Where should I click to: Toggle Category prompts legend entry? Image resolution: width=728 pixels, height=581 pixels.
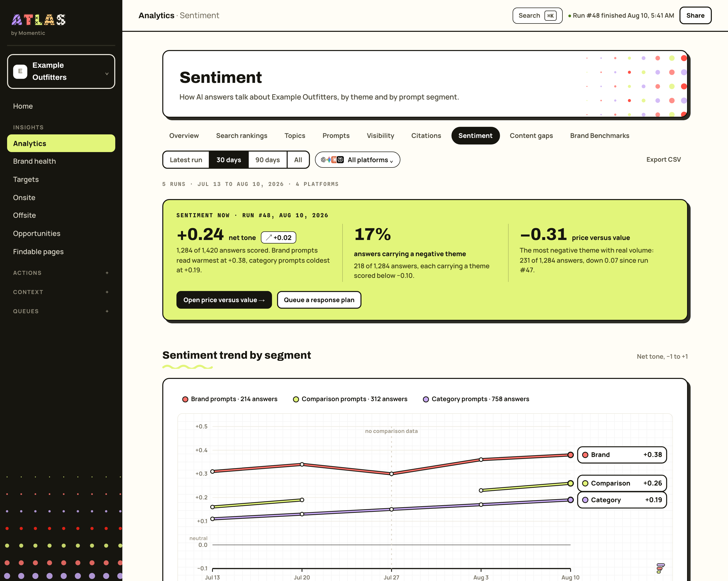pos(476,399)
